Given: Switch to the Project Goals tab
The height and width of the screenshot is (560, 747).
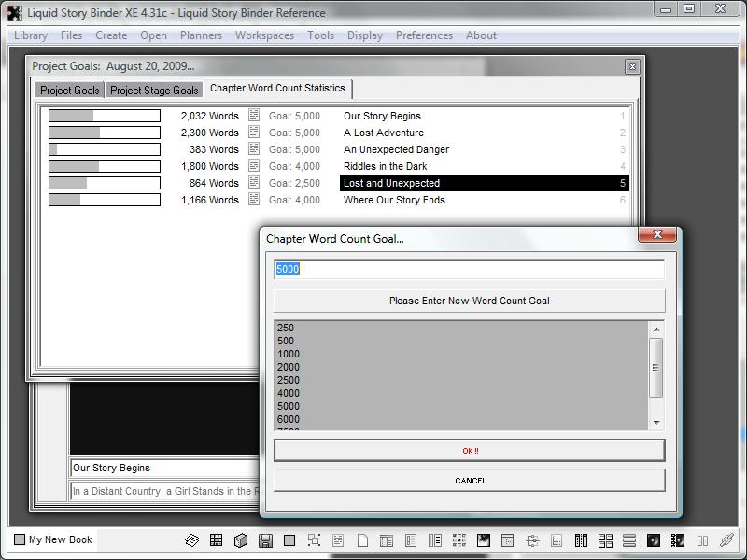Looking at the screenshot, I should pyautogui.click(x=69, y=91).
